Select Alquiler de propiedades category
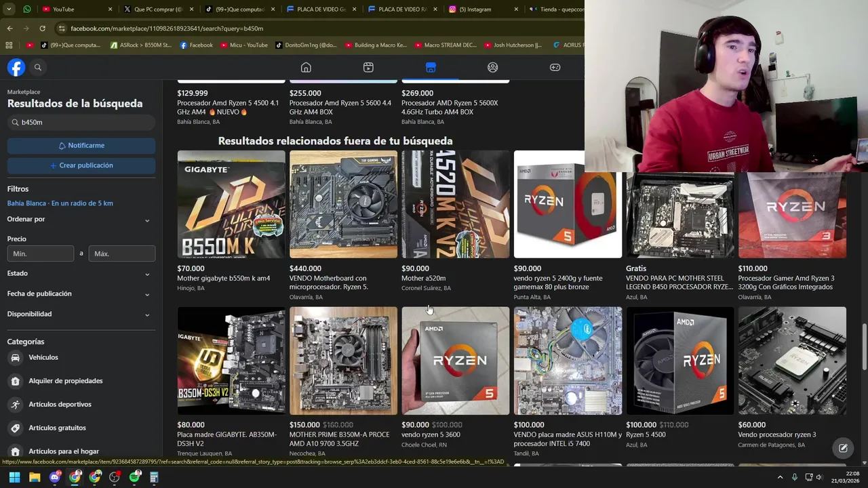This screenshot has height=488, width=868. click(x=81, y=381)
